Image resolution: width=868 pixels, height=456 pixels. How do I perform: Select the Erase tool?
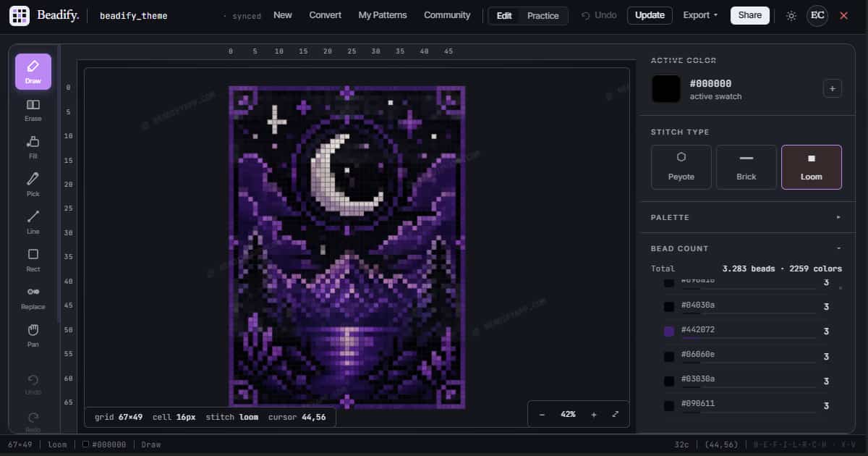click(33, 109)
